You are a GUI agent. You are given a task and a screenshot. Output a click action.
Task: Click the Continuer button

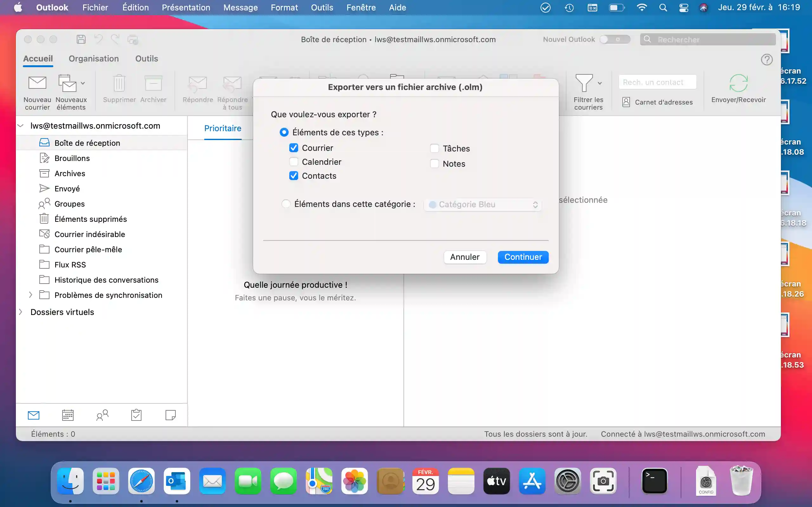[x=523, y=257]
